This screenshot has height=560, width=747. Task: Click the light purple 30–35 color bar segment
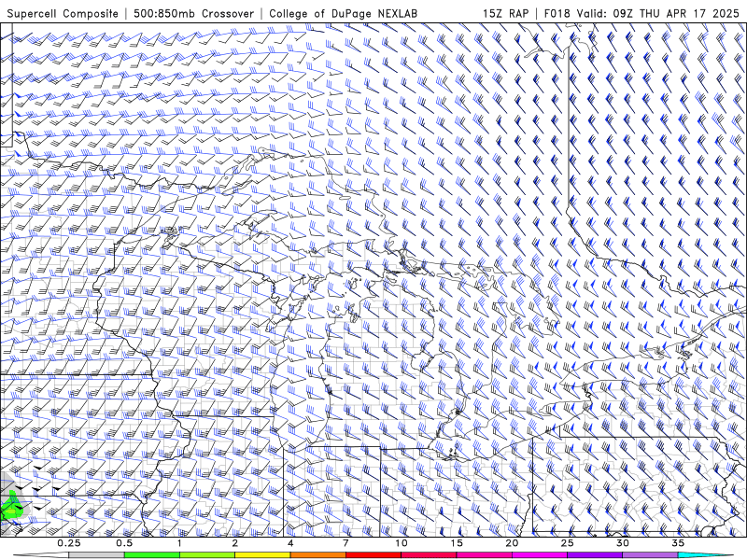pyautogui.click(x=650, y=555)
